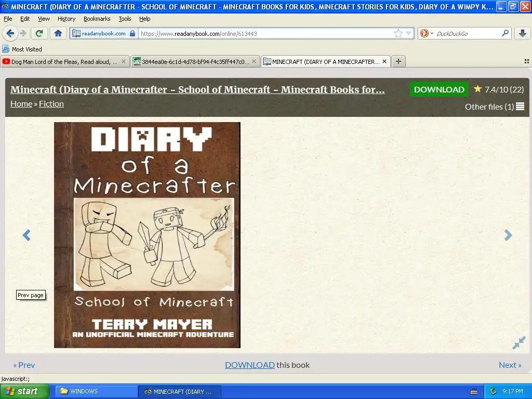Open the Edit menu
The height and width of the screenshot is (399, 532).
tap(25, 19)
